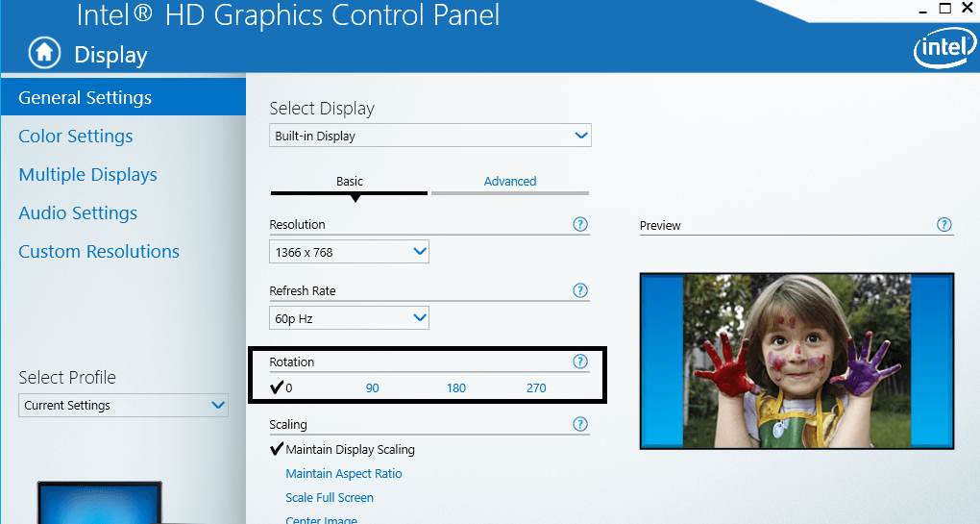Open help icon for Refresh Rate
This screenshot has height=524, width=980.
tap(580, 290)
